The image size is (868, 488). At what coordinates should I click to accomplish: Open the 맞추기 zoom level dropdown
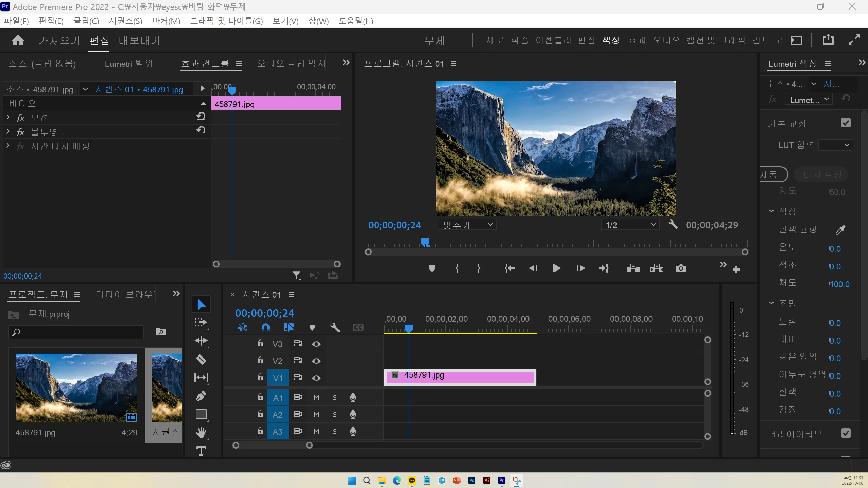pos(467,225)
